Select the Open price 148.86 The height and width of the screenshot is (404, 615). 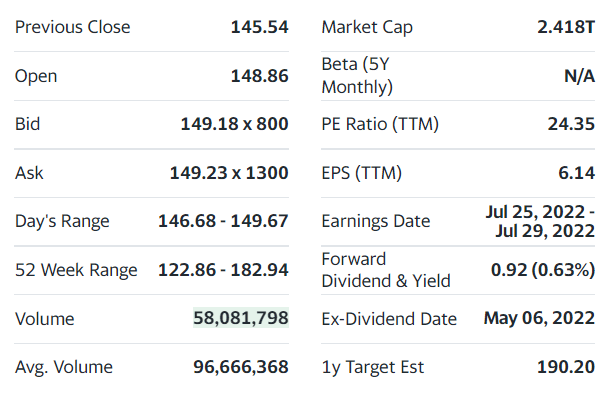click(x=259, y=76)
